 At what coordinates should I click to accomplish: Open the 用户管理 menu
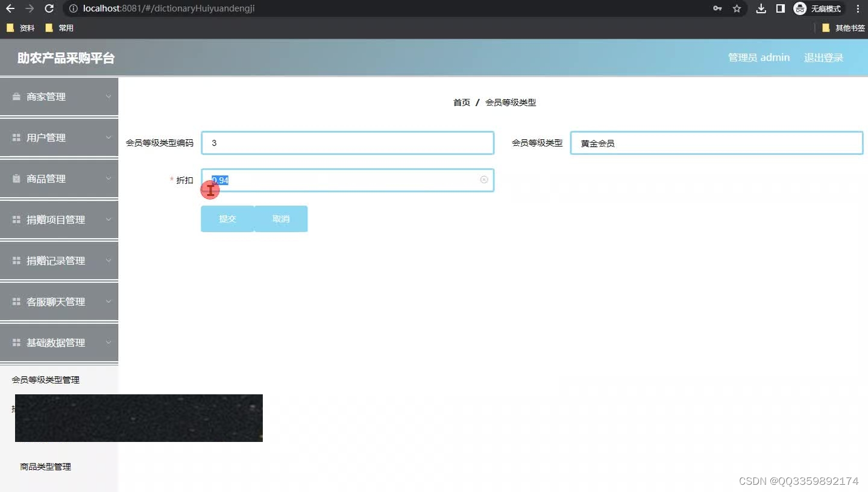(x=59, y=137)
